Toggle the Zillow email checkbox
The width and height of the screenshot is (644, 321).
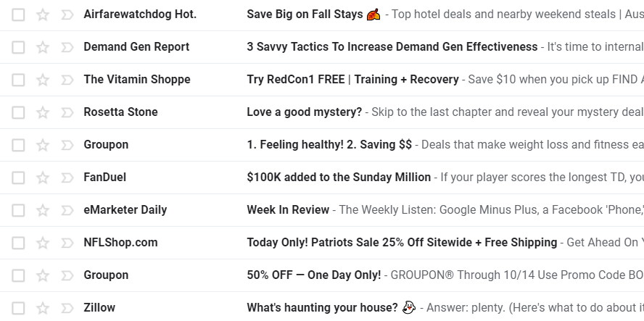pos(18,308)
